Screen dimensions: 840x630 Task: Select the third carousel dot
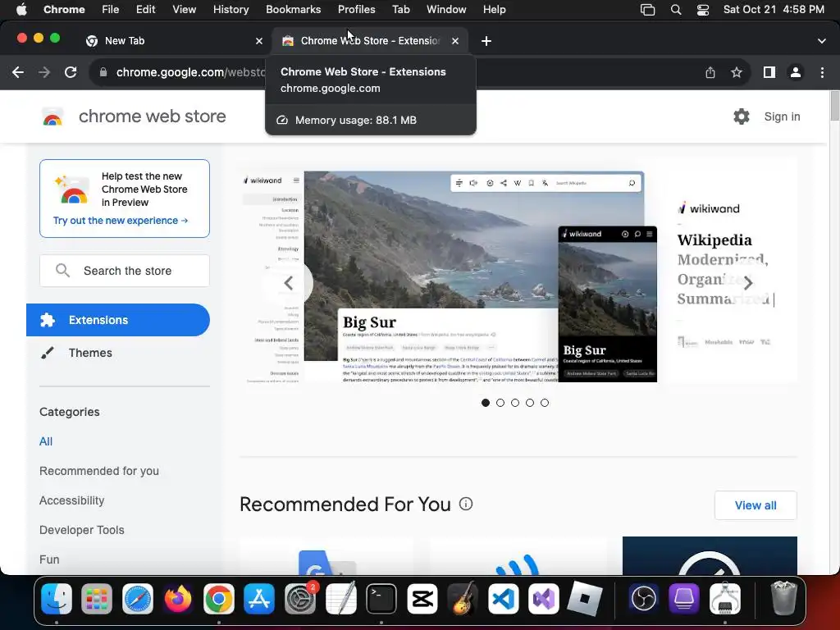(515, 403)
